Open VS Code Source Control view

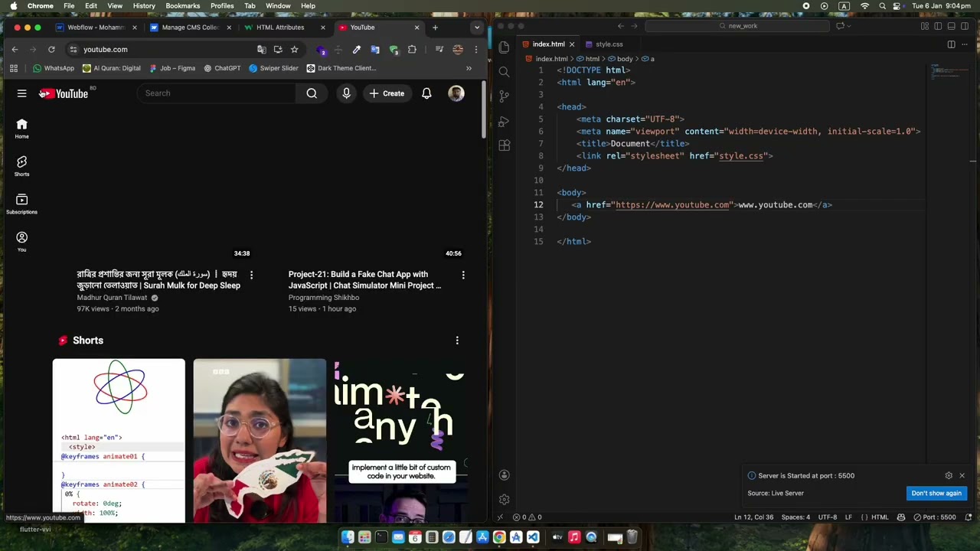[x=504, y=96]
